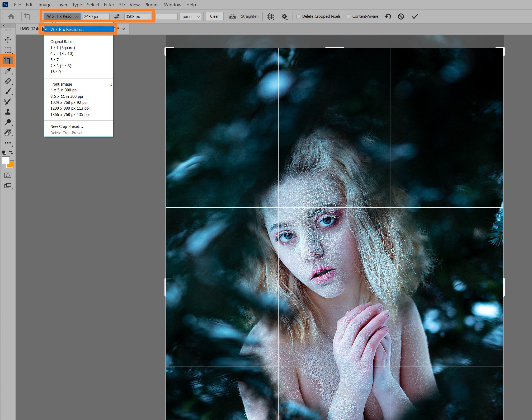Expand the px/in resolution units dropdown

(190, 16)
